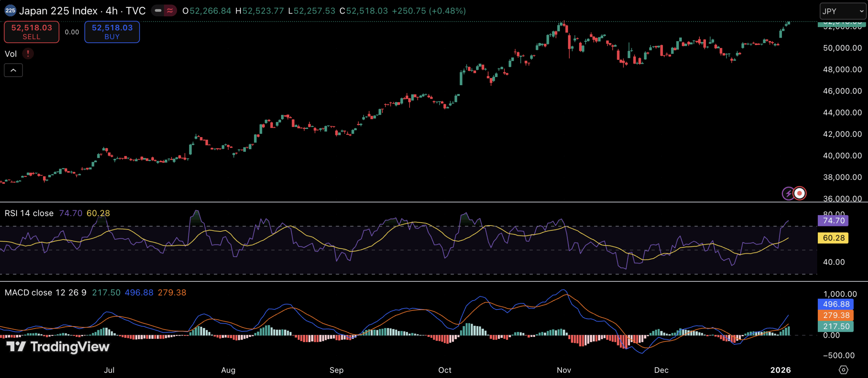The width and height of the screenshot is (868, 378).
Task: Select the MACD close 12 26 9 legend
Action: (45, 292)
